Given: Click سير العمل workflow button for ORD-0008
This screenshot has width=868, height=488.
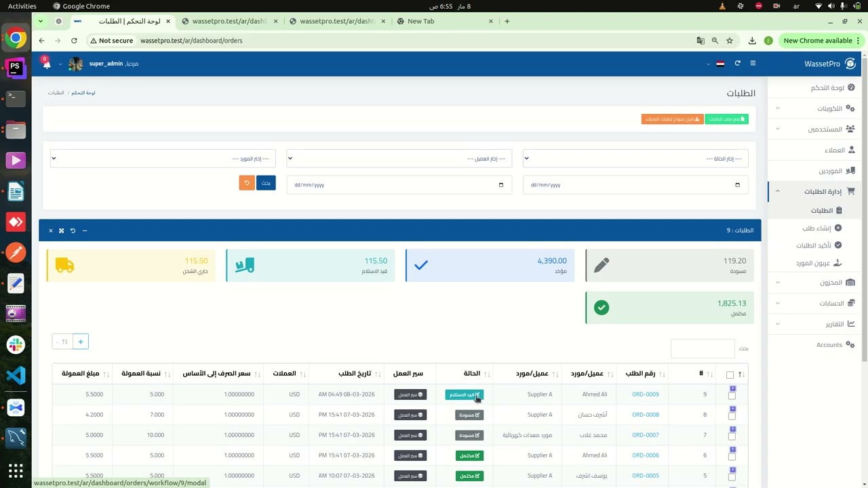Looking at the screenshot, I should [x=410, y=415].
